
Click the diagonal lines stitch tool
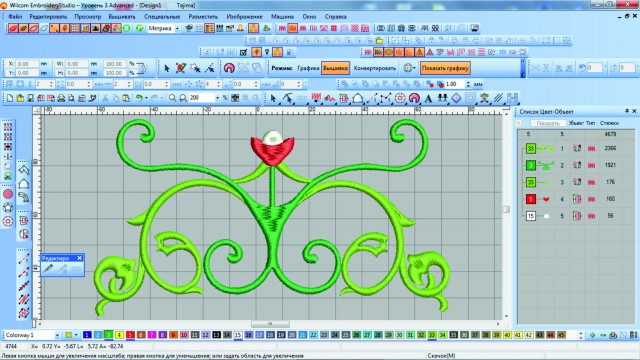pos(498,98)
